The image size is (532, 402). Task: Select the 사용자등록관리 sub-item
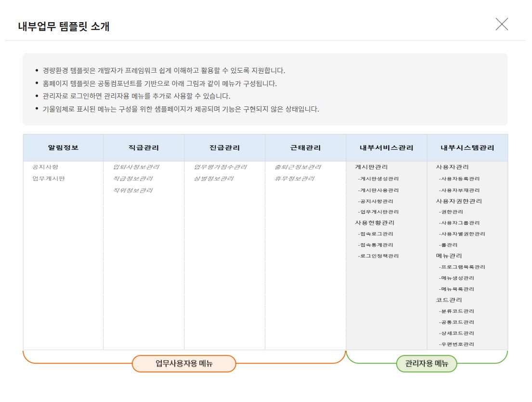click(x=459, y=179)
